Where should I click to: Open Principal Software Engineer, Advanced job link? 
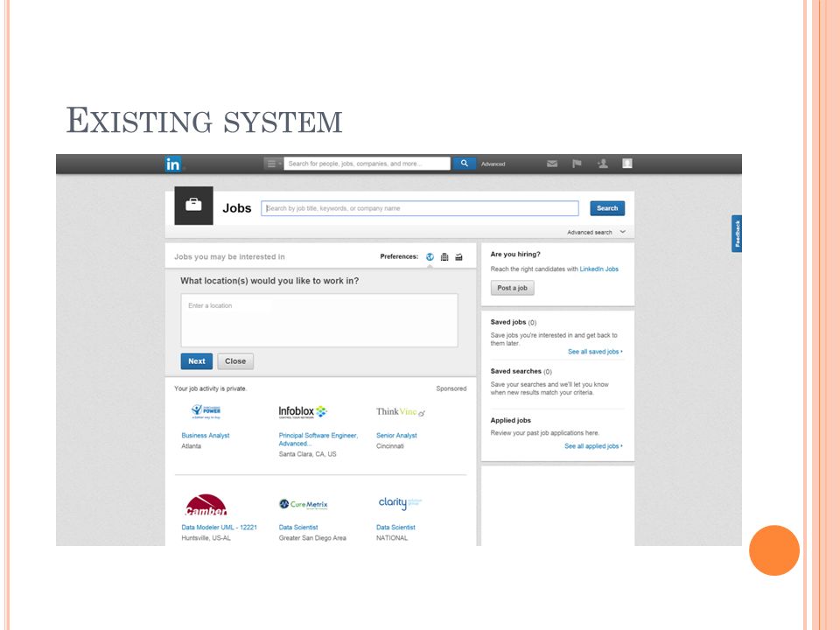coord(318,439)
